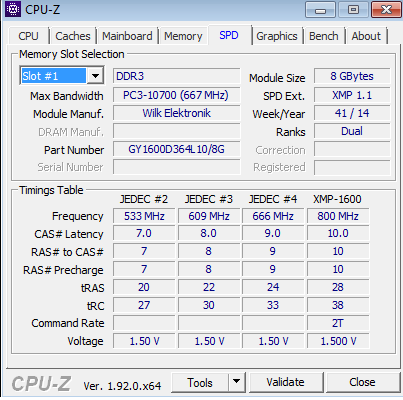
Task: Click the SPD tab label
Action: tap(229, 35)
